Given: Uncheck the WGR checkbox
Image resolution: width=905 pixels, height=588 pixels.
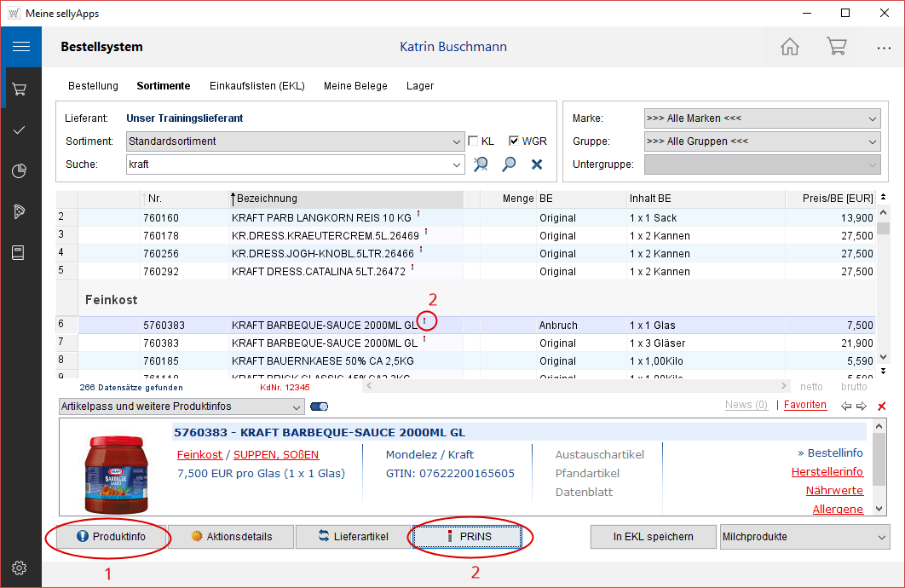Looking at the screenshot, I should tap(515, 141).
